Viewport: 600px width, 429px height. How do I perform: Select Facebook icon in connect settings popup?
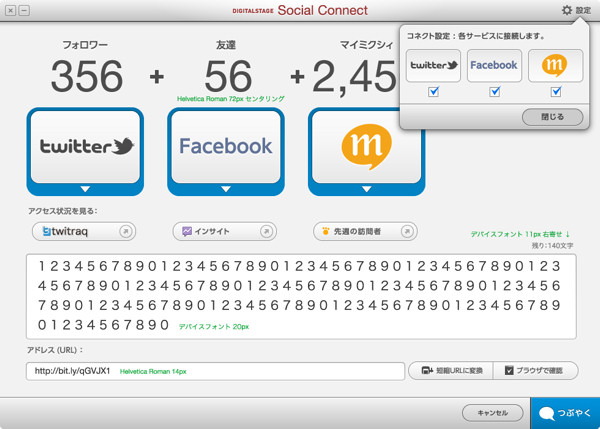click(494, 65)
